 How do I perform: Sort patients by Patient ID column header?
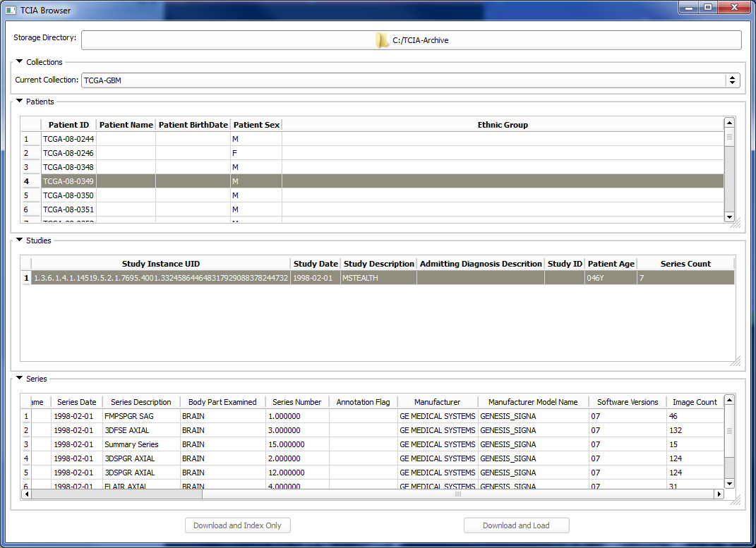click(68, 125)
